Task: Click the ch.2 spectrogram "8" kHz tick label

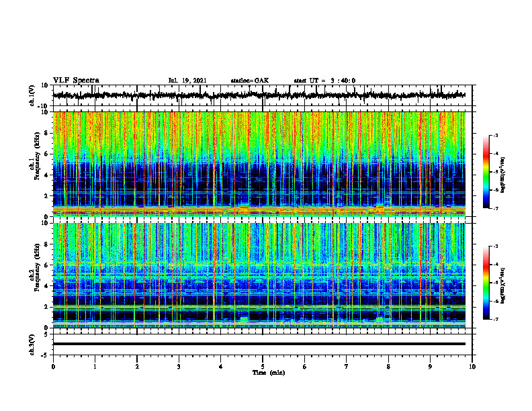Action: click(x=47, y=244)
